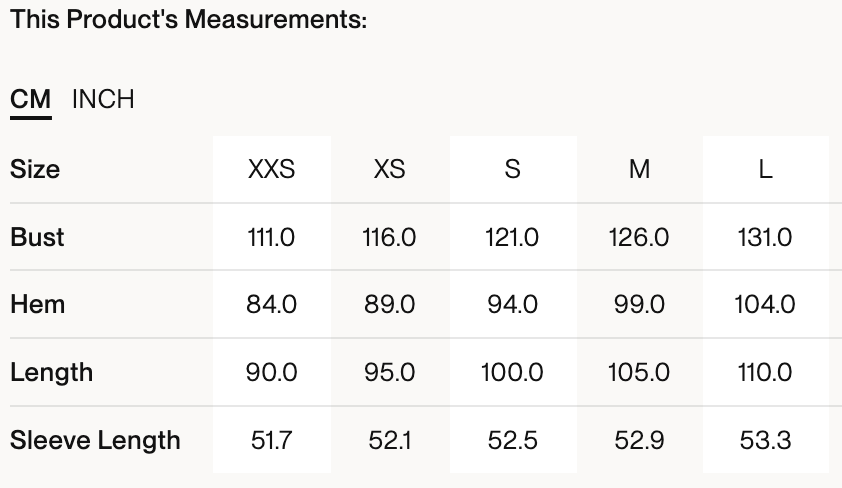Click the 'This Product's Measurements' heading
The image size is (842, 488).
pos(189,19)
